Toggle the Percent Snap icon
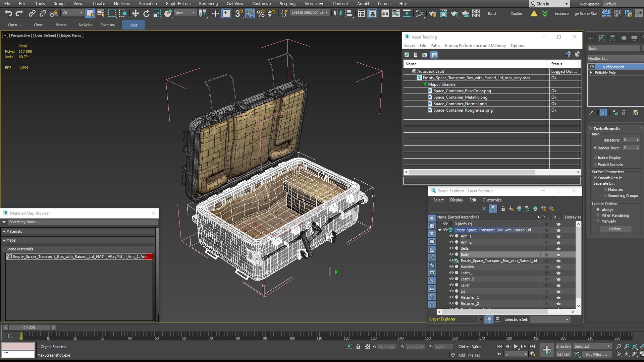644x362 pixels. click(261, 13)
